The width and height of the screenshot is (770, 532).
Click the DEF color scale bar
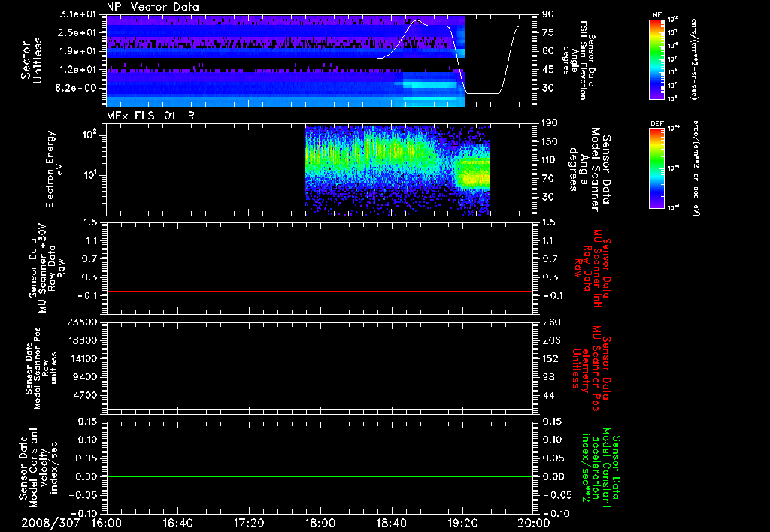(x=656, y=168)
